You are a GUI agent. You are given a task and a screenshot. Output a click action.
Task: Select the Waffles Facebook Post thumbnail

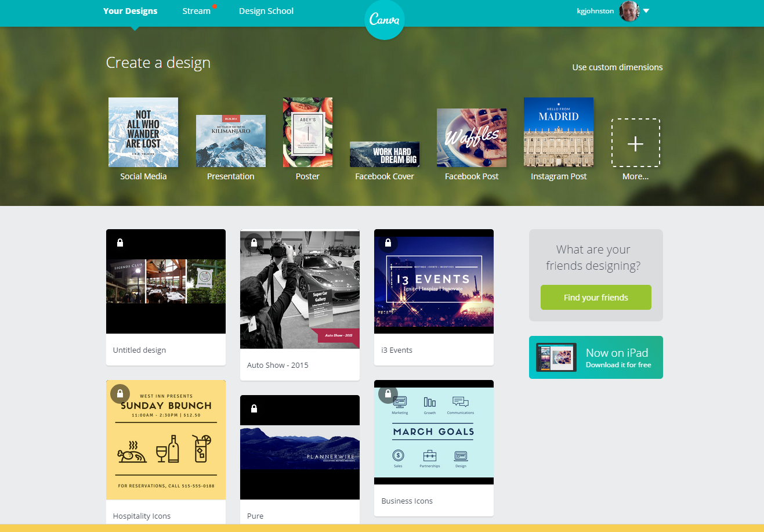tap(472, 138)
